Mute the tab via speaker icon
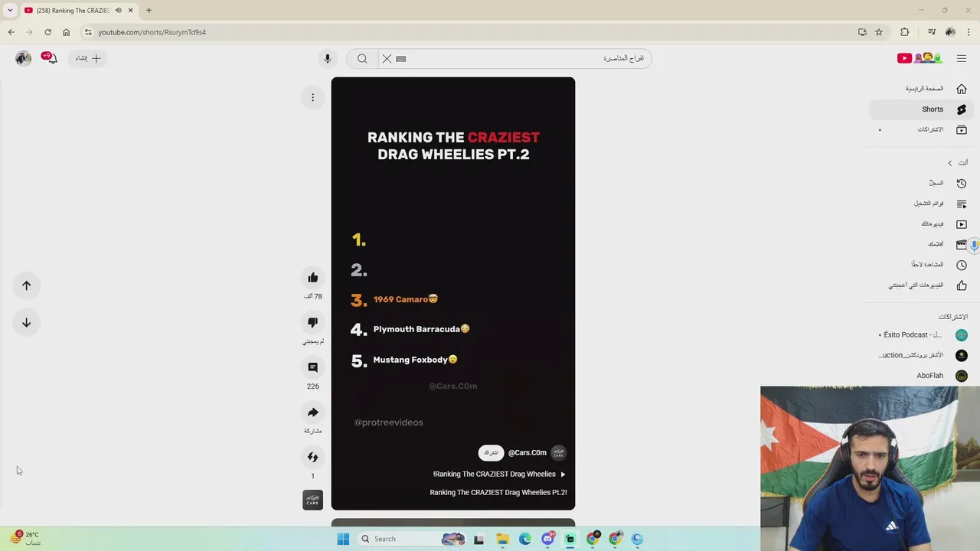 pyautogui.click(x=118, y=10)
